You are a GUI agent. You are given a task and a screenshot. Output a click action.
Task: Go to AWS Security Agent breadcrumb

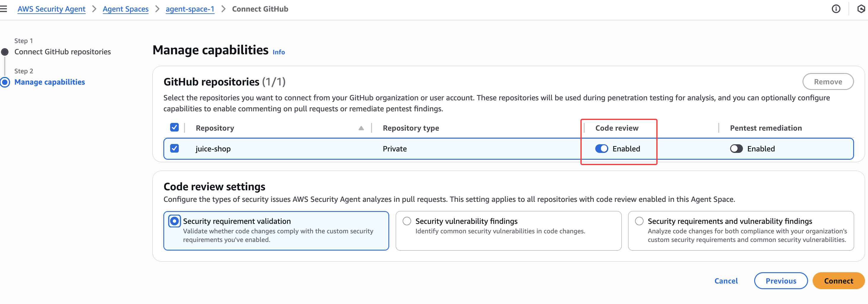(x=51, y=9)
